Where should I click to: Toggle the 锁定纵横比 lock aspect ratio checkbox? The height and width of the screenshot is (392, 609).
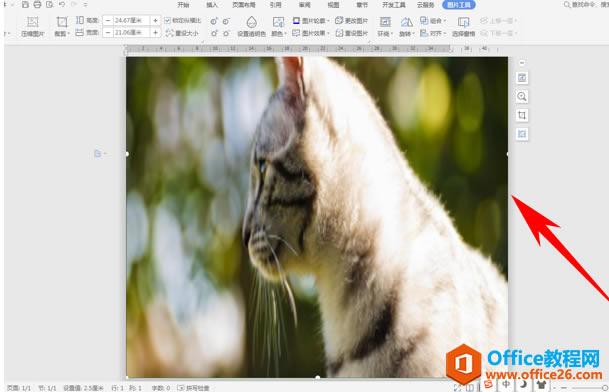click(167, 20)
